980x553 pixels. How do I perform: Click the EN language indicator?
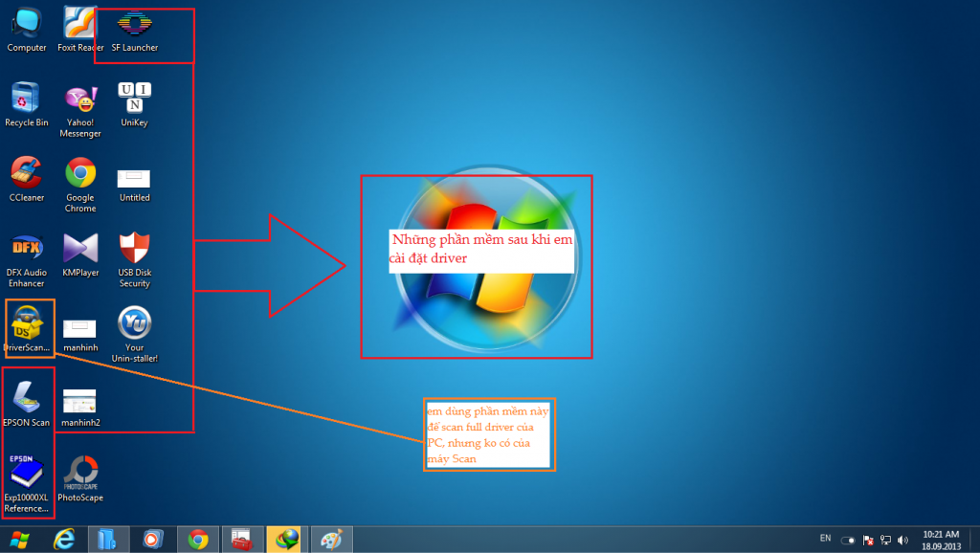click(x=825, y=539)
